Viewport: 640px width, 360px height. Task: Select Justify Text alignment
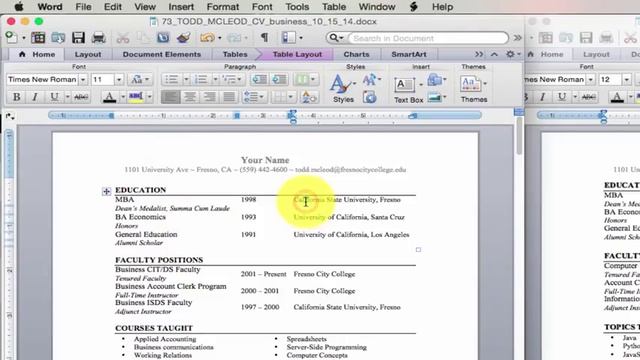pos(229,97)
